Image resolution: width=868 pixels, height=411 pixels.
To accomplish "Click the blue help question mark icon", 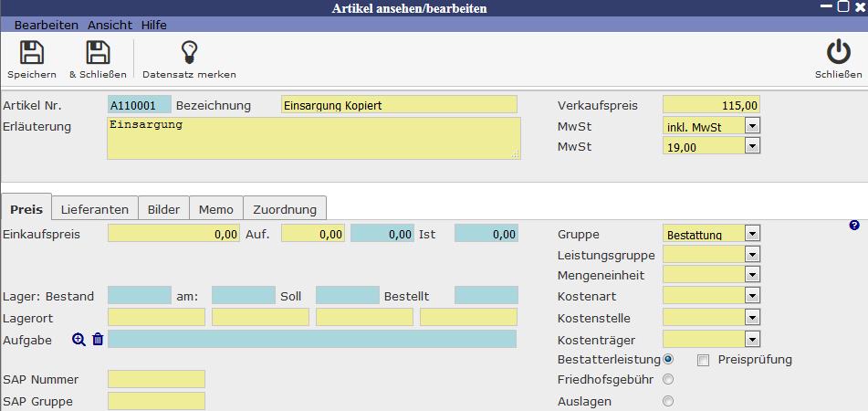I will pyautogui.click(x=854, y=225).
